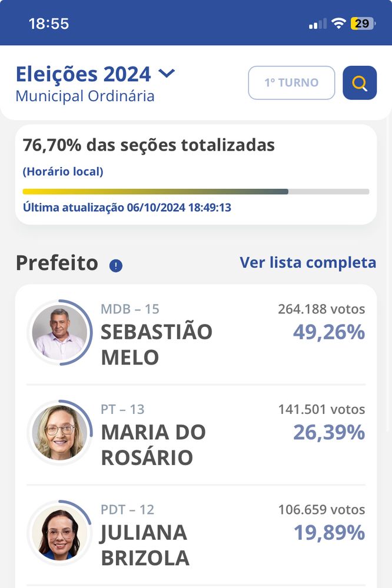
Task: Tap the info icon beside Prefeito
Action: 116,266
